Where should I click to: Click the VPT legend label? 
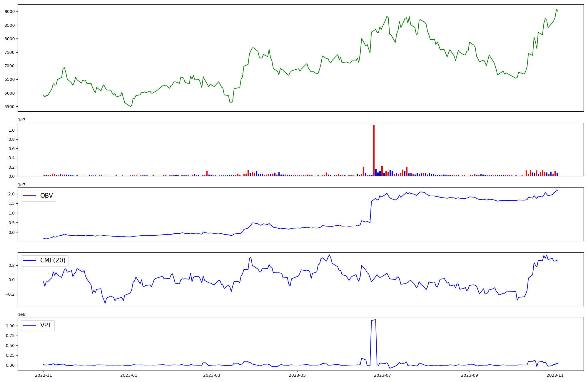[46, 325]
